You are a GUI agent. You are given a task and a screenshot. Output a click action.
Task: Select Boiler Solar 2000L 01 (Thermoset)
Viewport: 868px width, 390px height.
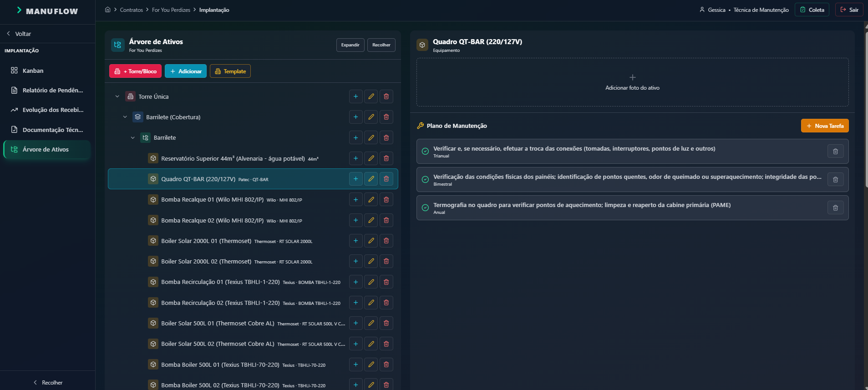click(253, 241)
